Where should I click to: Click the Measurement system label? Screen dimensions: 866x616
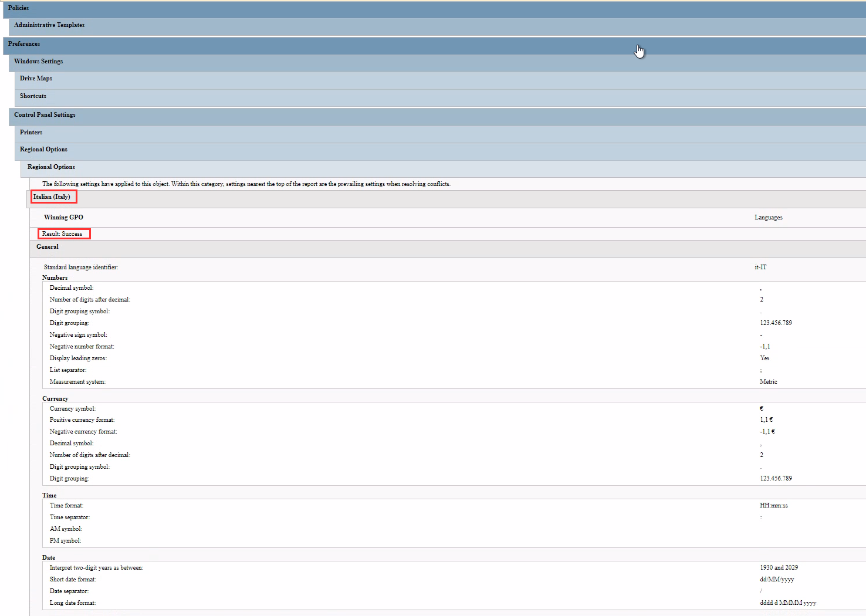77,382
